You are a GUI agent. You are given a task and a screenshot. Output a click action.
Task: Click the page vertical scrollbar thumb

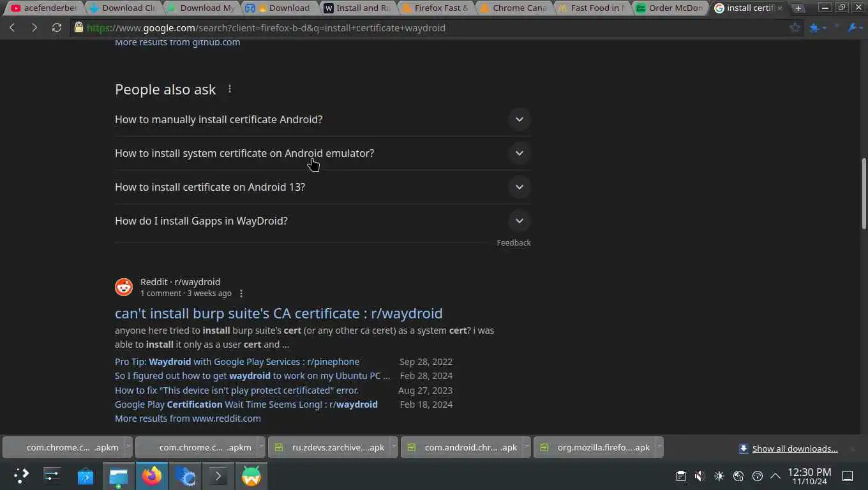pyautogui.click(x=864, y=193)
